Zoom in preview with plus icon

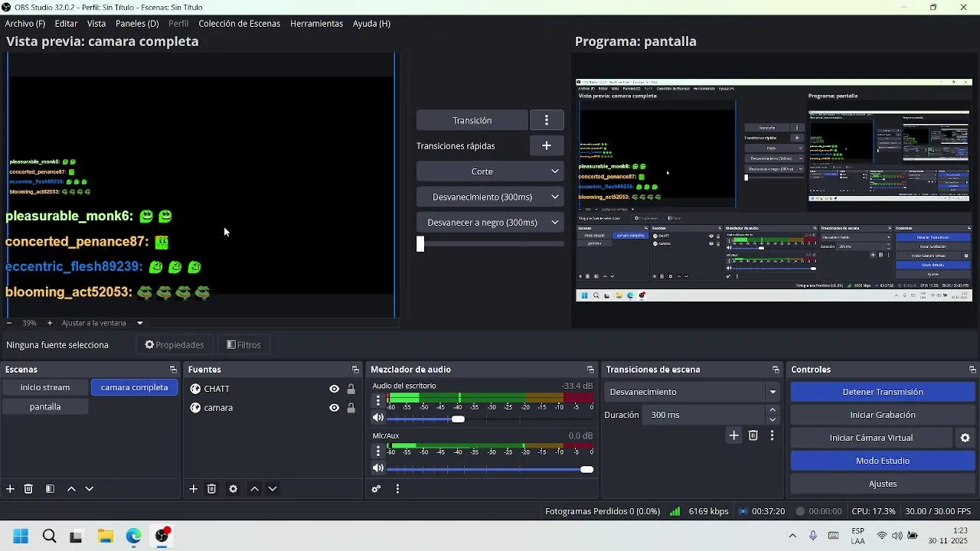(50, 323)
